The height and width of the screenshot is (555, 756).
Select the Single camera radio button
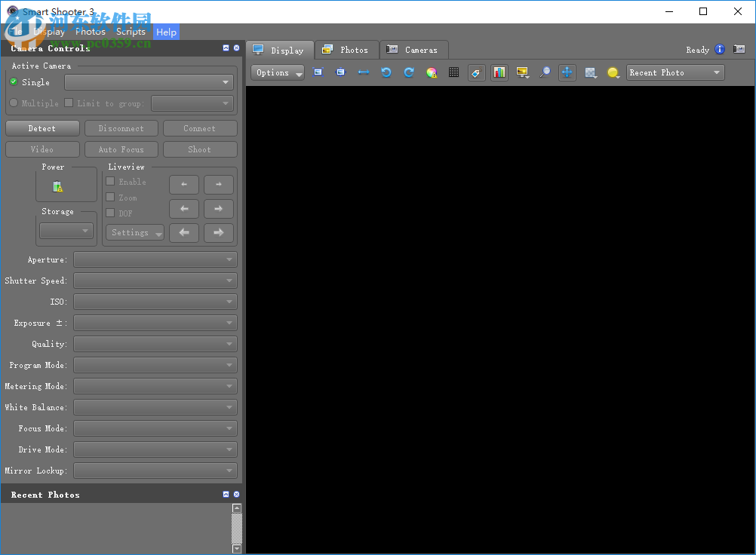tap(14, 82)
